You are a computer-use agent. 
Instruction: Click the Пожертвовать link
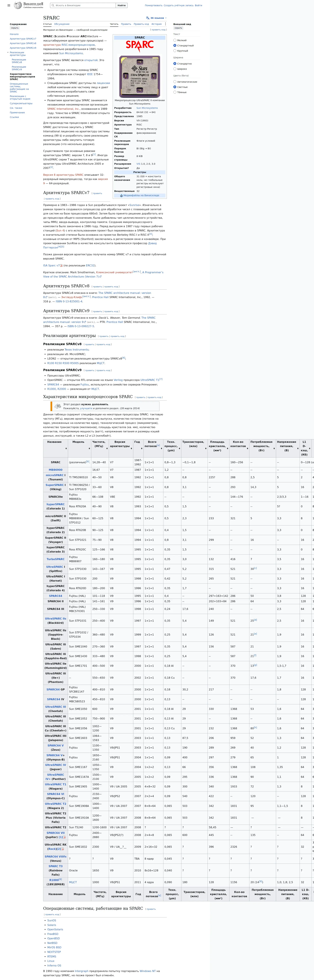click(x=153, y=5)
